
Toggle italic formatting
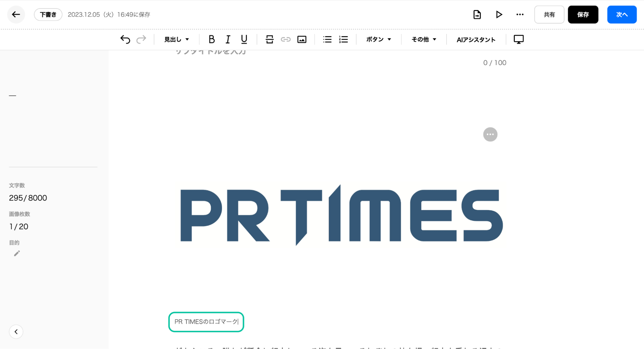pyautogui.click(x=228, y=39)
